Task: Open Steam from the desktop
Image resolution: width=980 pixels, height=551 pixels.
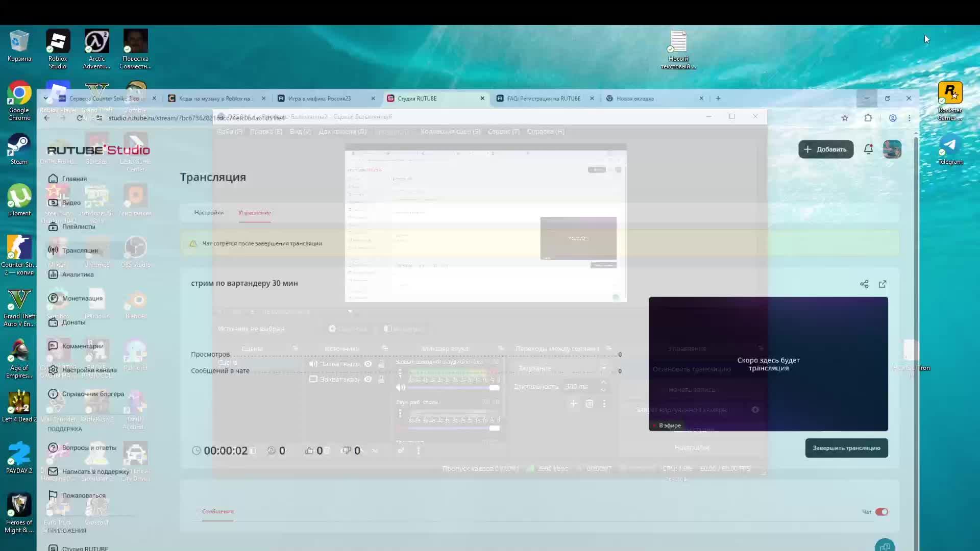Action: coord(19,148)
